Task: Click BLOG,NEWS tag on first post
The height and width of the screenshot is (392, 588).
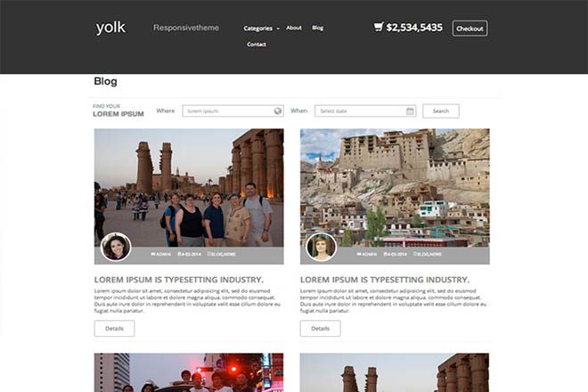Action: pyautogui.click(x=222, y=254)
